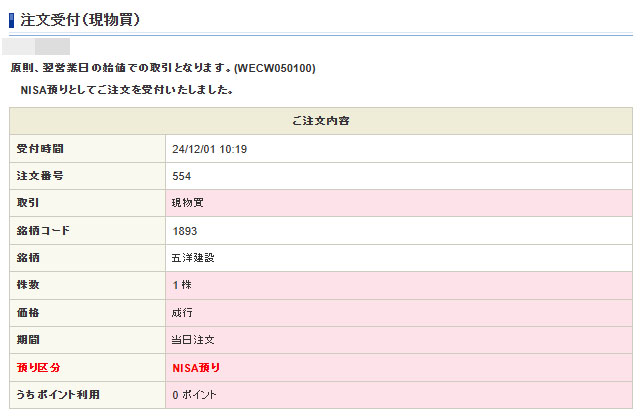Click the red NISA預り value

196,367
